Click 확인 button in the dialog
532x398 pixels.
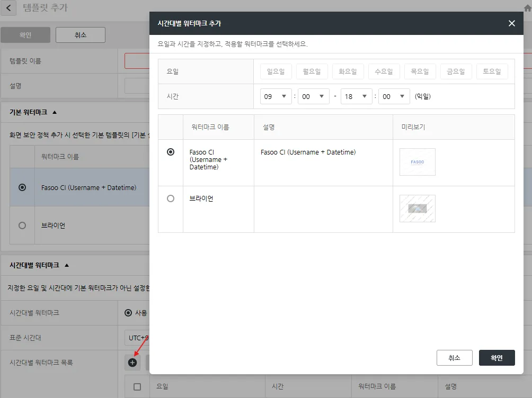496,358
